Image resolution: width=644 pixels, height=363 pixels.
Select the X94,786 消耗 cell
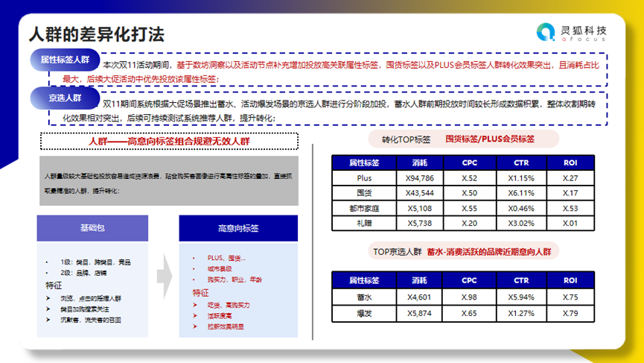coord(421,178)
